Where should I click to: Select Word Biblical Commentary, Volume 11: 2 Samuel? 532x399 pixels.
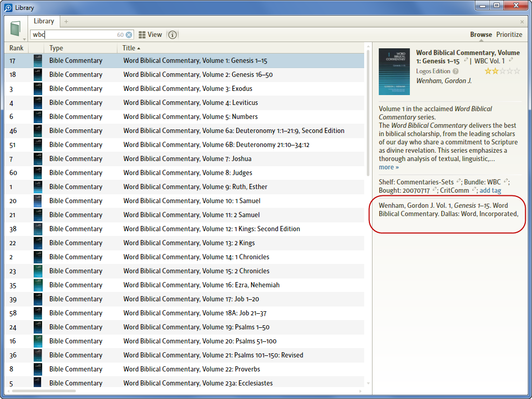[184, 215]
